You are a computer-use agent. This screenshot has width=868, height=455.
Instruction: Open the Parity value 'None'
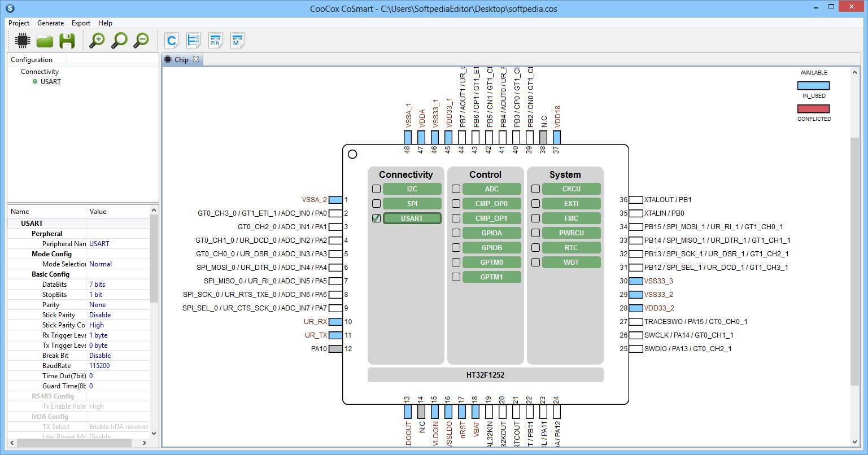click(x=118, y=305)
